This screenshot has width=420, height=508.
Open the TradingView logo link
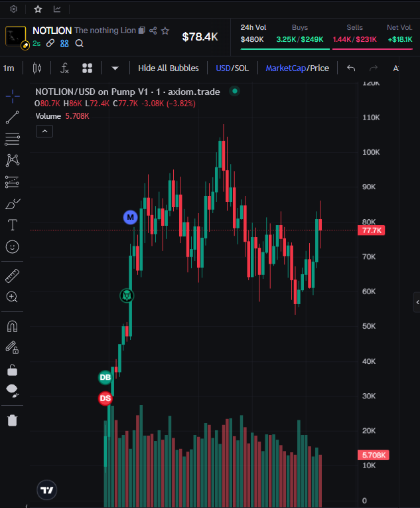47,490
